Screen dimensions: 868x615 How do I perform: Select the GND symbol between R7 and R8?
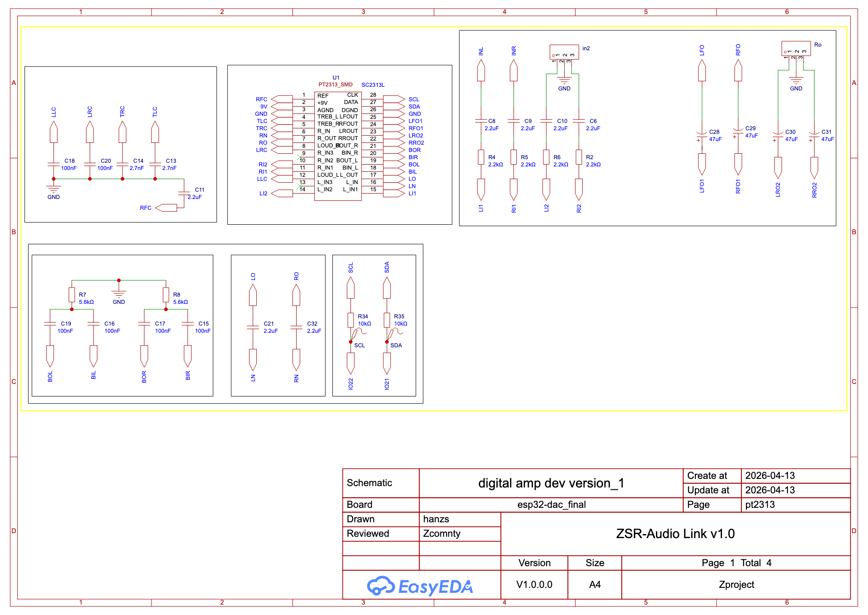[x=119, y=293]
